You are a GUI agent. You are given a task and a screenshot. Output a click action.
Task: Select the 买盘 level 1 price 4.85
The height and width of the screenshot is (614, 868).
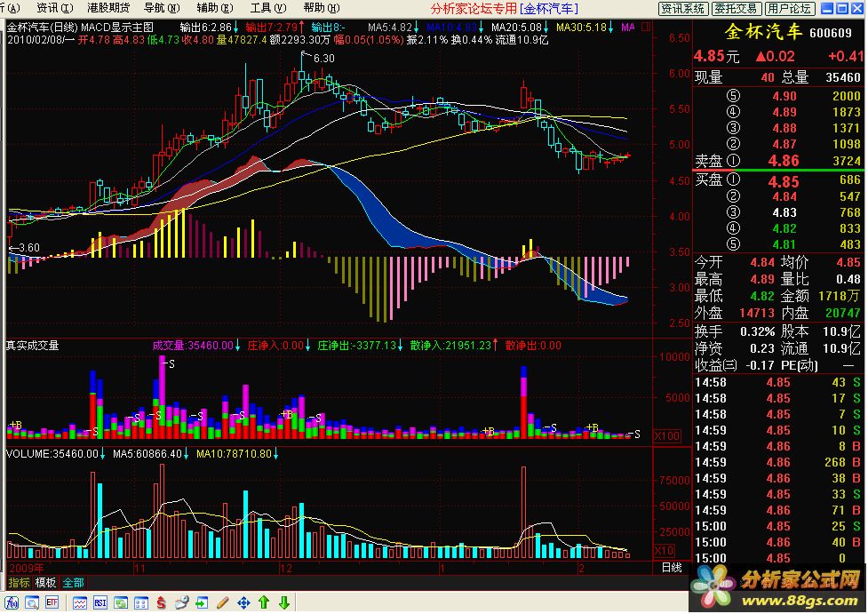pyautogui.click(x=784, y=181)
